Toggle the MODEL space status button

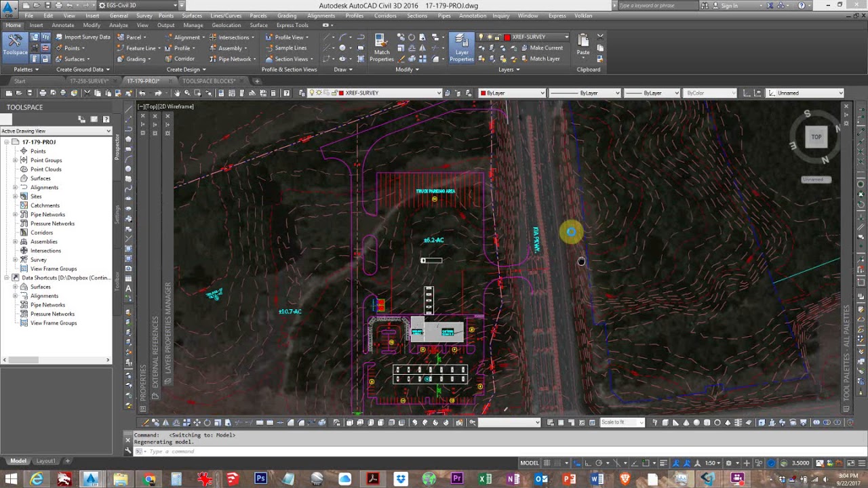530,464
